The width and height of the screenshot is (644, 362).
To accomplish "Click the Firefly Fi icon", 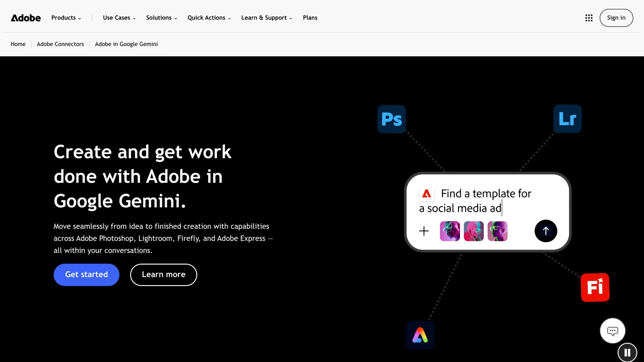I will [x=595, y=287].
